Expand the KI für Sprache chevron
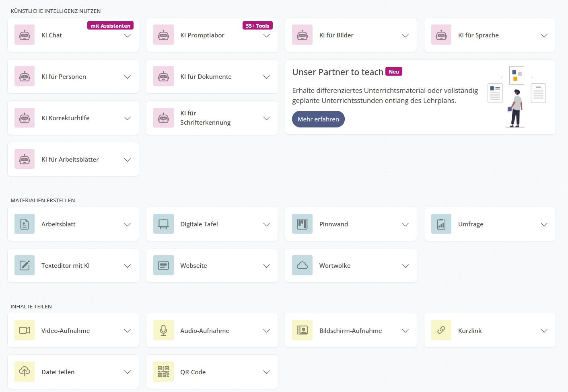This screenshot has width=568, height=392. coord(544,36)
